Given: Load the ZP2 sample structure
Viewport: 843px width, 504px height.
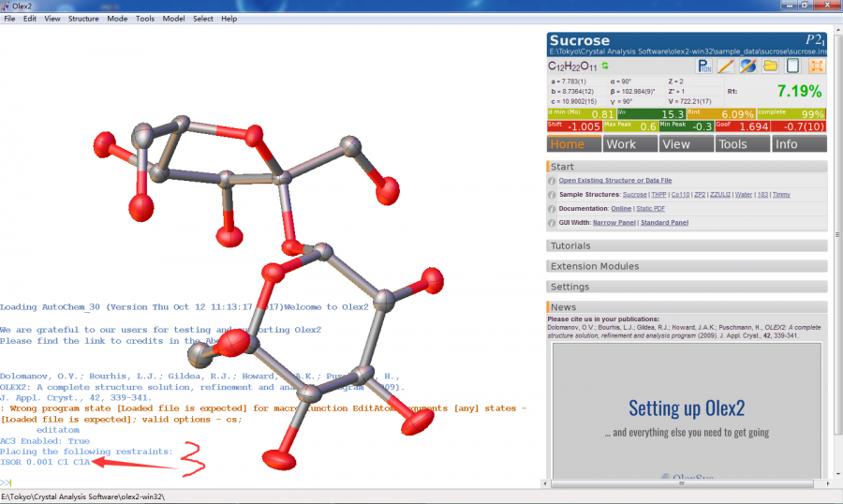Looking at the screenshot, I should (700, 195).
